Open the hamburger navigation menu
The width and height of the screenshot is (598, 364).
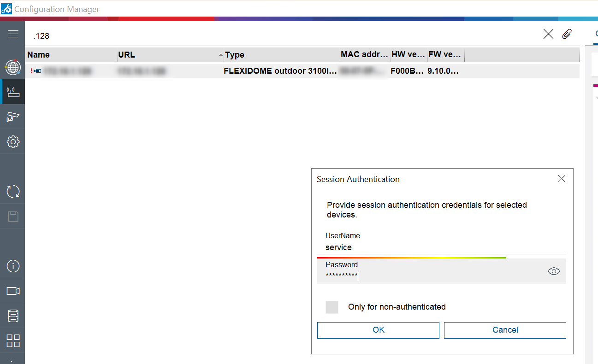(13, 34)
